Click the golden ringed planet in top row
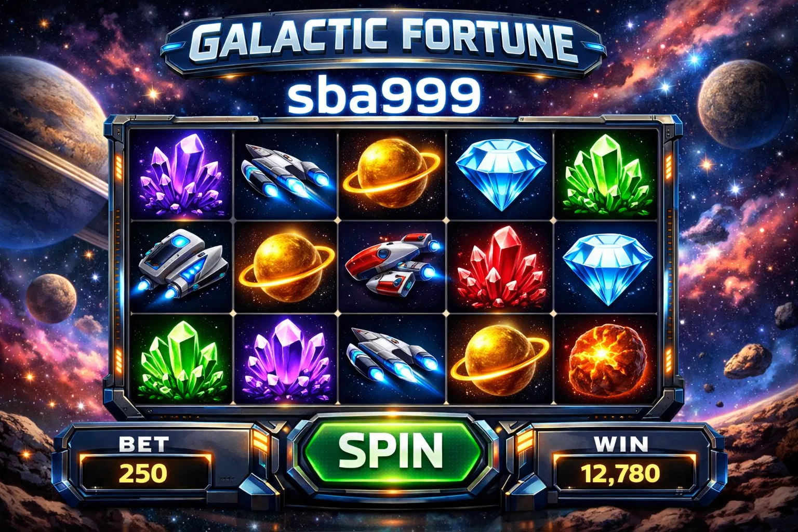Screen dimensions: 798x532 [391, 174]
